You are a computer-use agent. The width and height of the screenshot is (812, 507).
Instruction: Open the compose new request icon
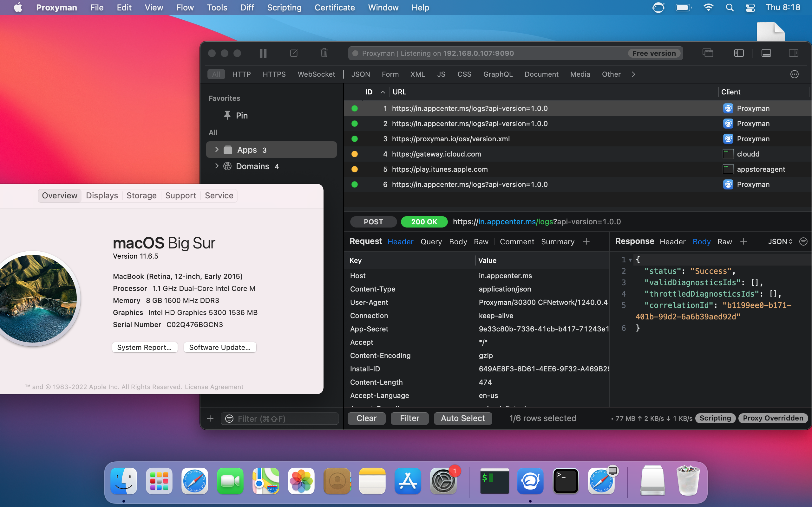click(x=294, y=53)
